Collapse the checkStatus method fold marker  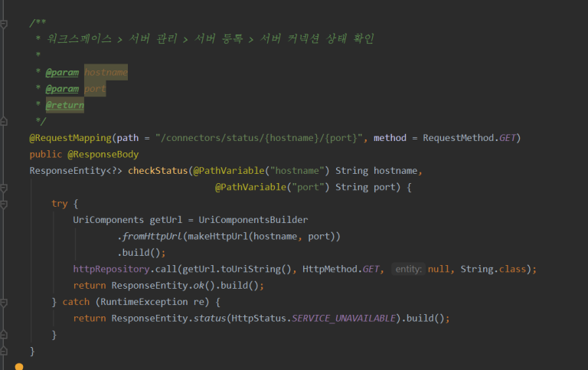click(4, 188)
